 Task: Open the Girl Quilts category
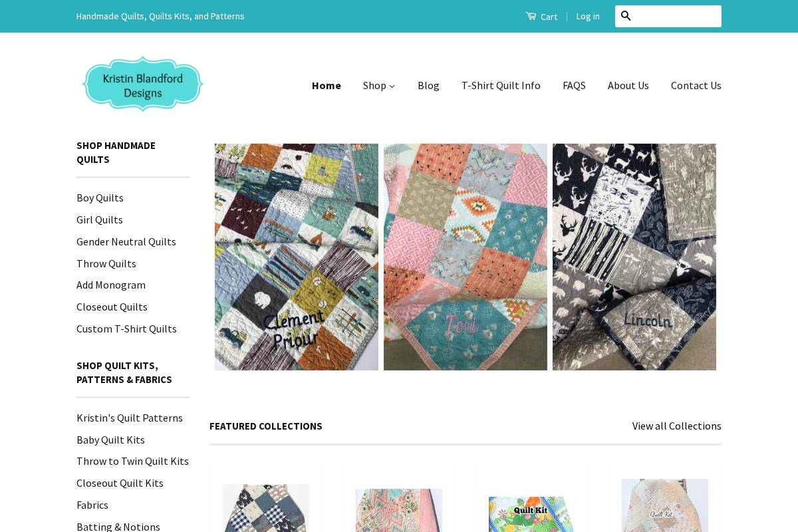[99, 219]
